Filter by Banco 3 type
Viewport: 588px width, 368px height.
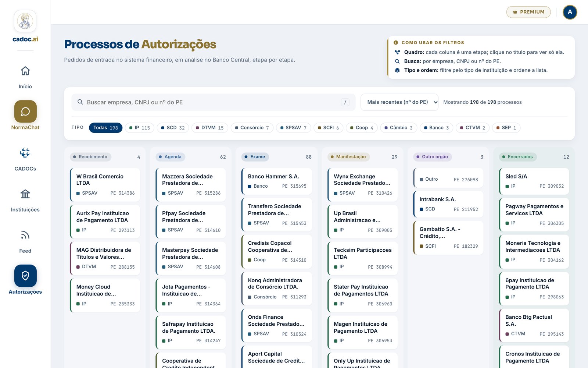437,128
